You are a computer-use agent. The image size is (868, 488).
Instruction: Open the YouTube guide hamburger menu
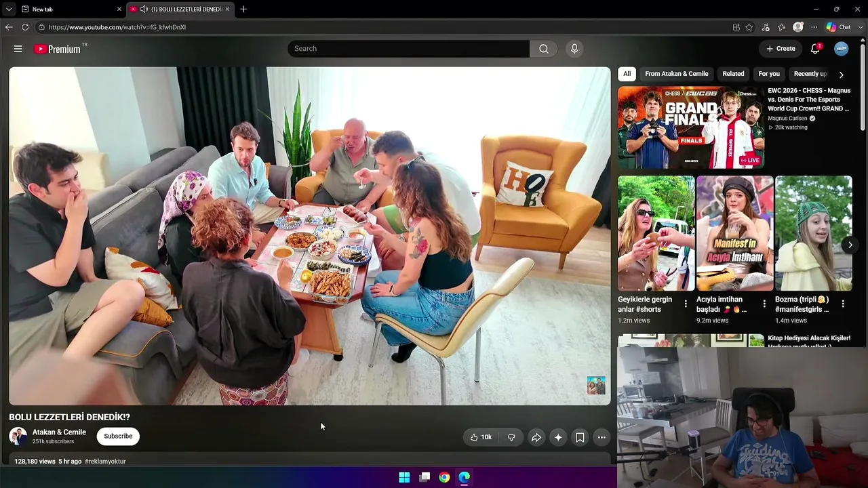coord(18,49)
